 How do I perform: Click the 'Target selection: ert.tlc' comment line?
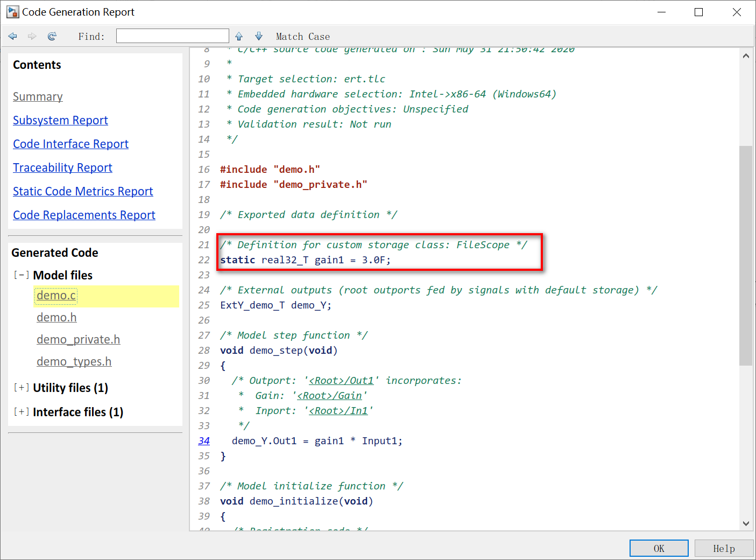[x=306, y=79]
